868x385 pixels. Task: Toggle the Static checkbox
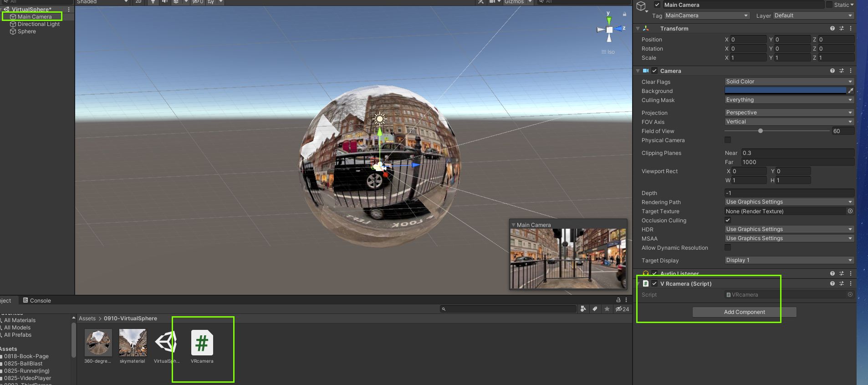point(829,5)
